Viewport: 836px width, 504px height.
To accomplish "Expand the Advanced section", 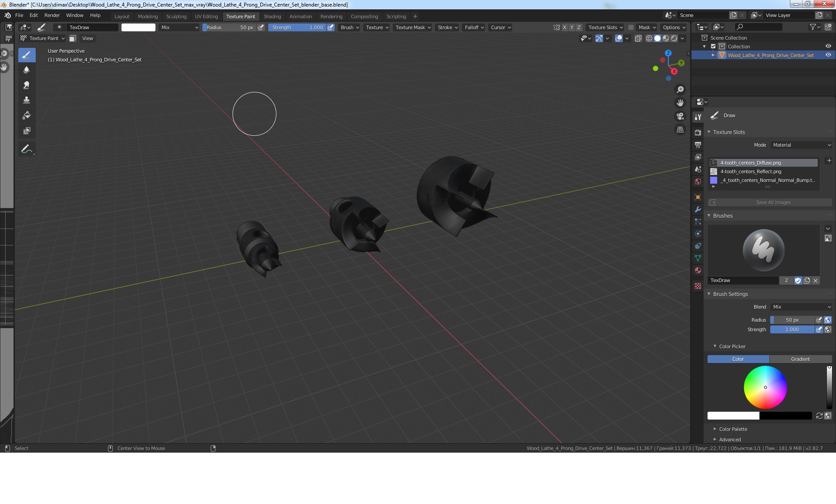I will (x=730, y=440).
